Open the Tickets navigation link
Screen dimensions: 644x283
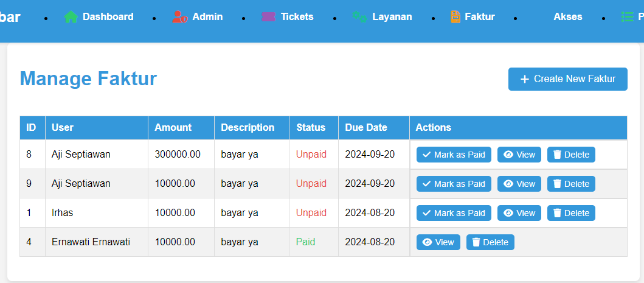click(x=297, y=17)
